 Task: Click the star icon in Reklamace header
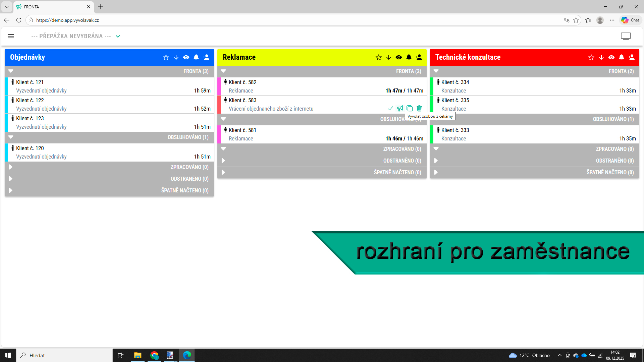[378, 57]
